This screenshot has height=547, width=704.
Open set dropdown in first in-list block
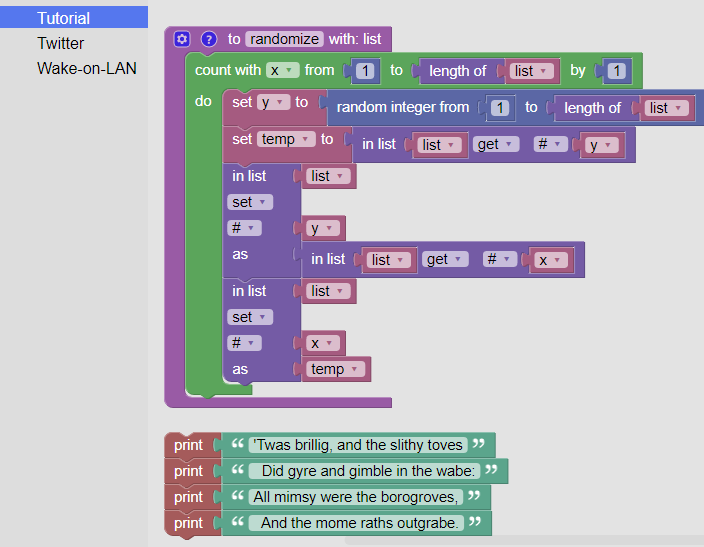pyautogui.click(x=250, y=202)
